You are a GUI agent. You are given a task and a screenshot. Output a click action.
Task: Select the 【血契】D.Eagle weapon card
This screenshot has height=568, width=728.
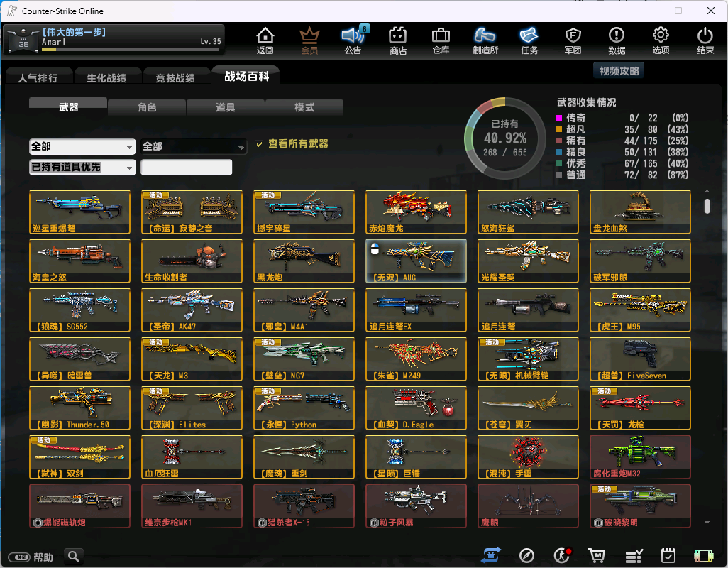point(416,408)
